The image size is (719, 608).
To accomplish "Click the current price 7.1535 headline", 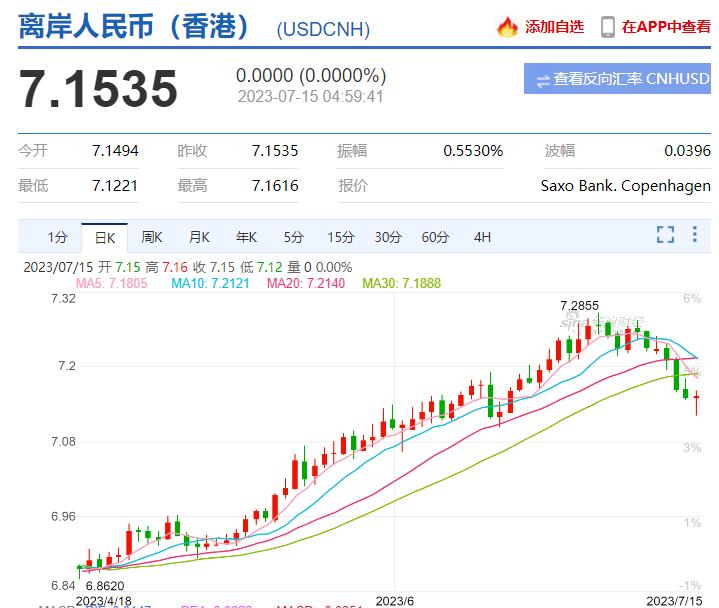I will pos(98,89).
